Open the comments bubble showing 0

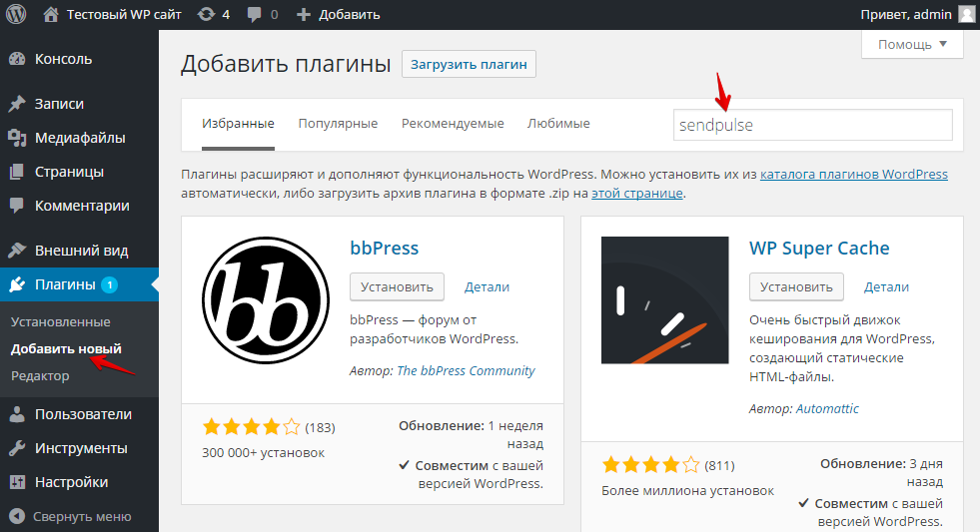point(254,14)
